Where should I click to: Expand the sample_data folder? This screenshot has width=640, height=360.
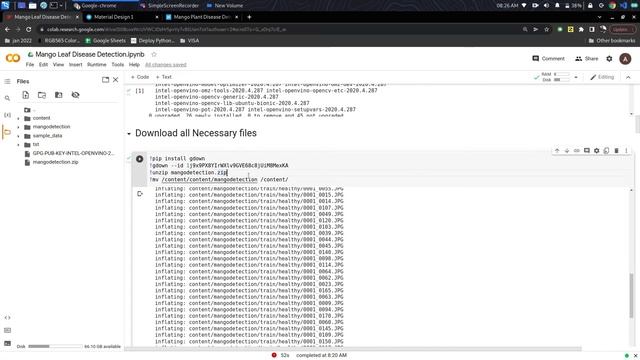18,136
